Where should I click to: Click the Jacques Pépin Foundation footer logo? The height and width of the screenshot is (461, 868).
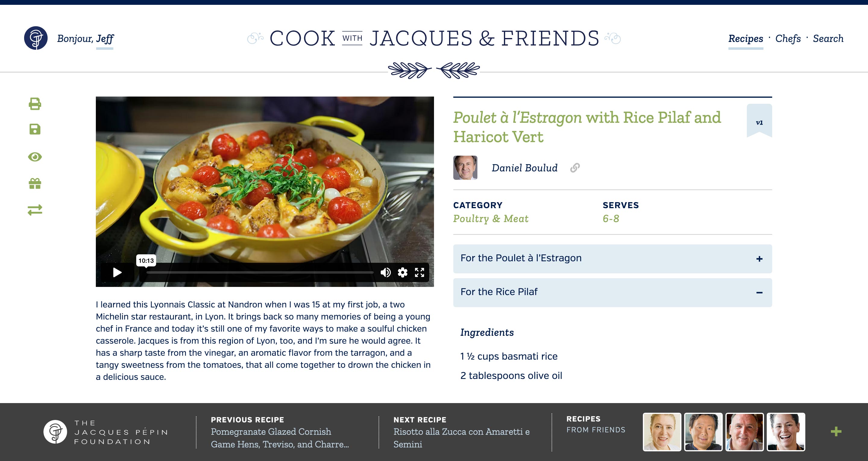[x=106, y=432]
